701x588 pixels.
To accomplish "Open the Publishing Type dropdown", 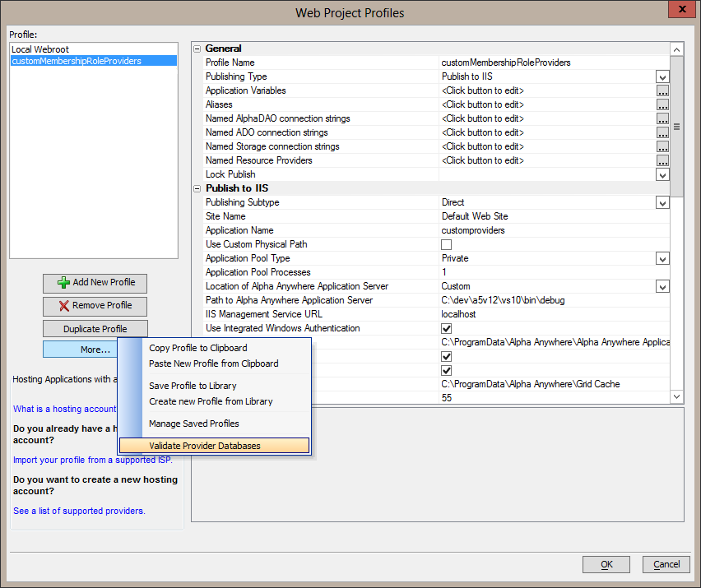I will [662, 76].
